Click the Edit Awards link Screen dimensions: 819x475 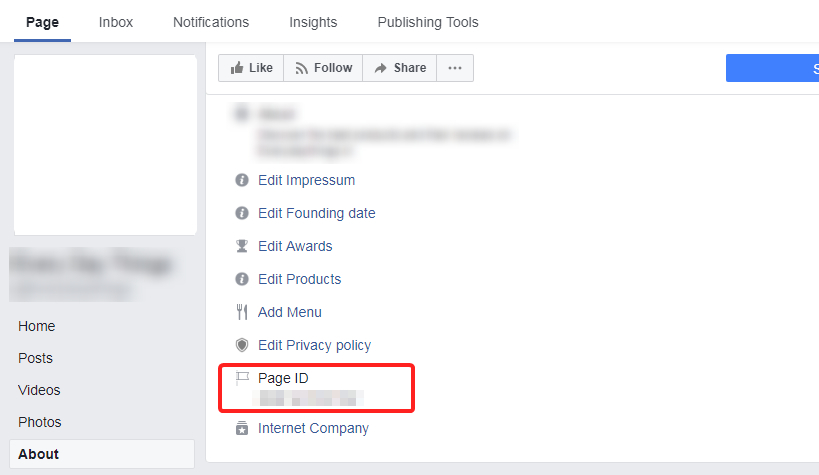tap(295, 246)
